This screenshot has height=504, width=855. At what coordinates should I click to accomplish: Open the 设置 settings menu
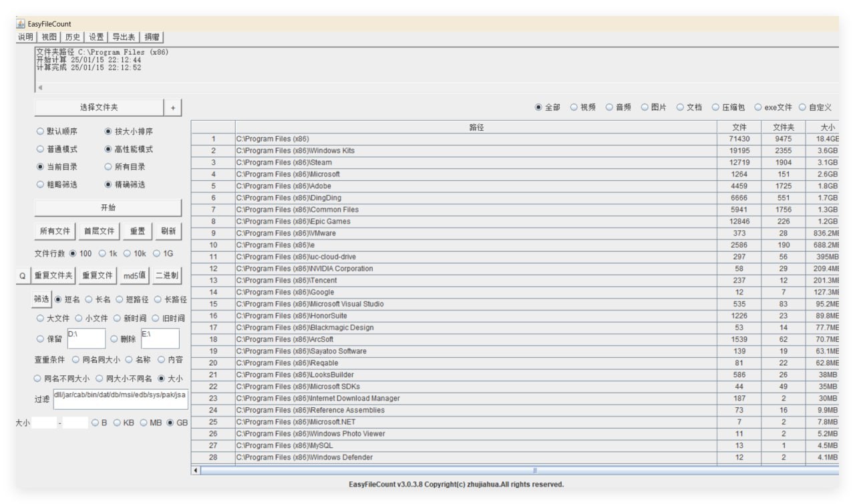click(96, 37)
